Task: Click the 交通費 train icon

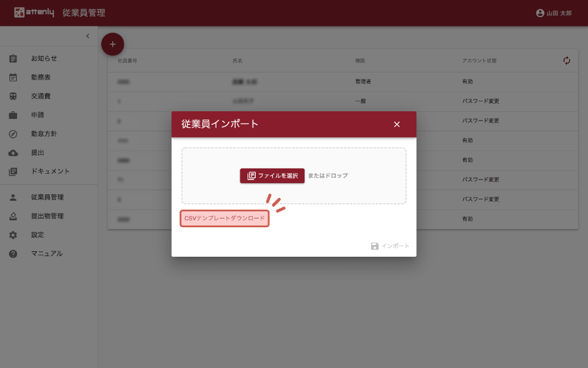Action: pos(13,96)
